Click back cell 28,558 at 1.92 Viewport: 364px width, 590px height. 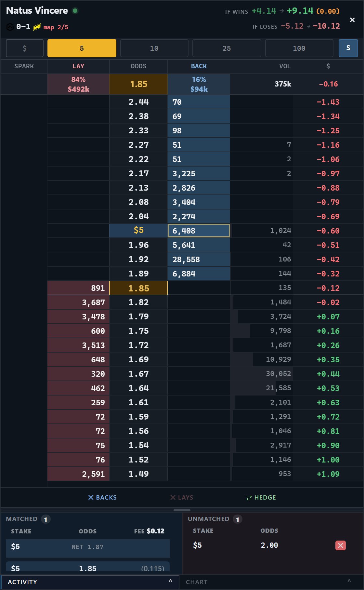click(x=199, y=260)
